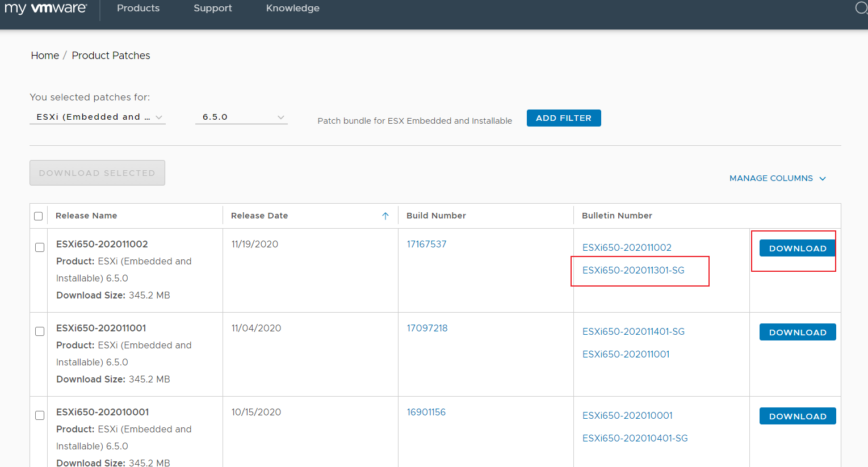Expand MANAGE COLUMNS menu
The image size is (868, 467).
(x=778, y=178)
